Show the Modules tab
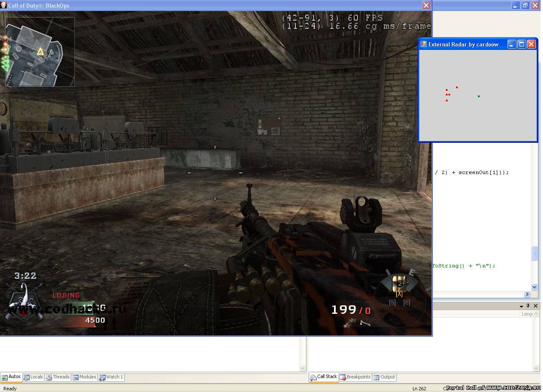This screenshot has width=543, height=392. click(x=84, y=377)
